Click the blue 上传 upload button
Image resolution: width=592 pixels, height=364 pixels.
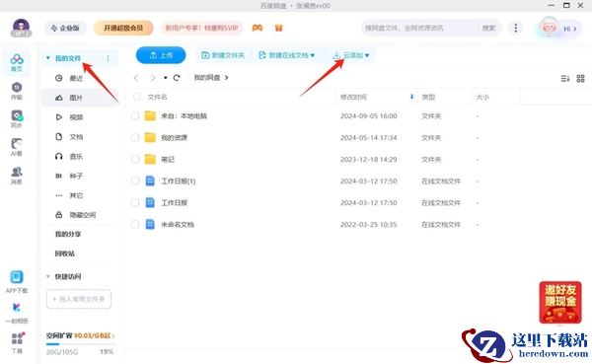click(x=161, y=55)
